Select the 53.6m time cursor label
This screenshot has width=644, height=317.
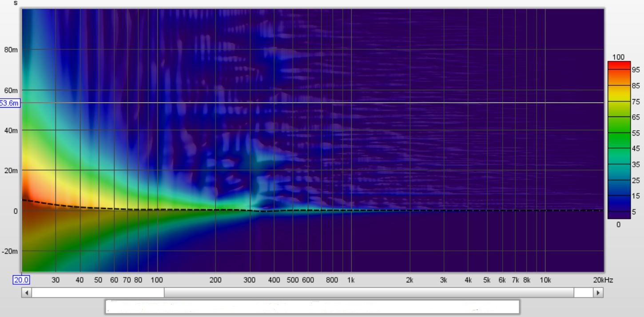pos(10,103)
